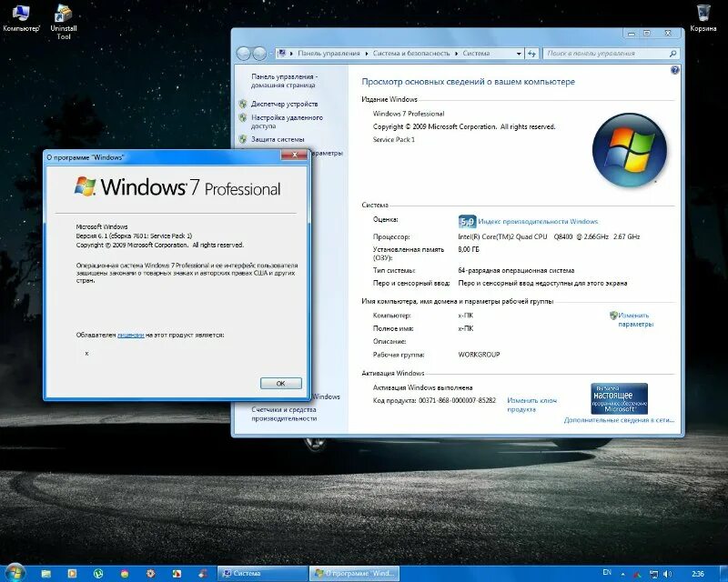Click the shield icon beside Защита системы
Viewport: 728px width, 582px height.
tap(243, 139)
